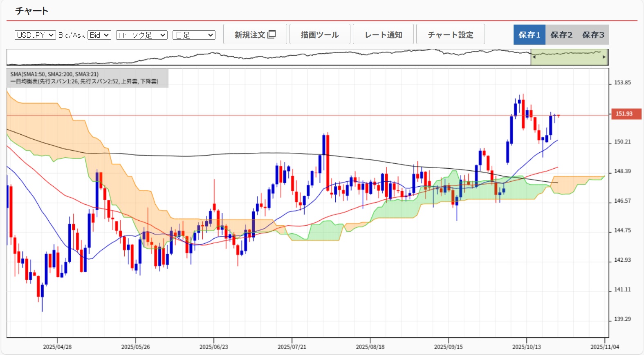The width and height of the screenshot is (644, 355).
Task: Click the red 151.93 current price label
Action: coord(624,114)
